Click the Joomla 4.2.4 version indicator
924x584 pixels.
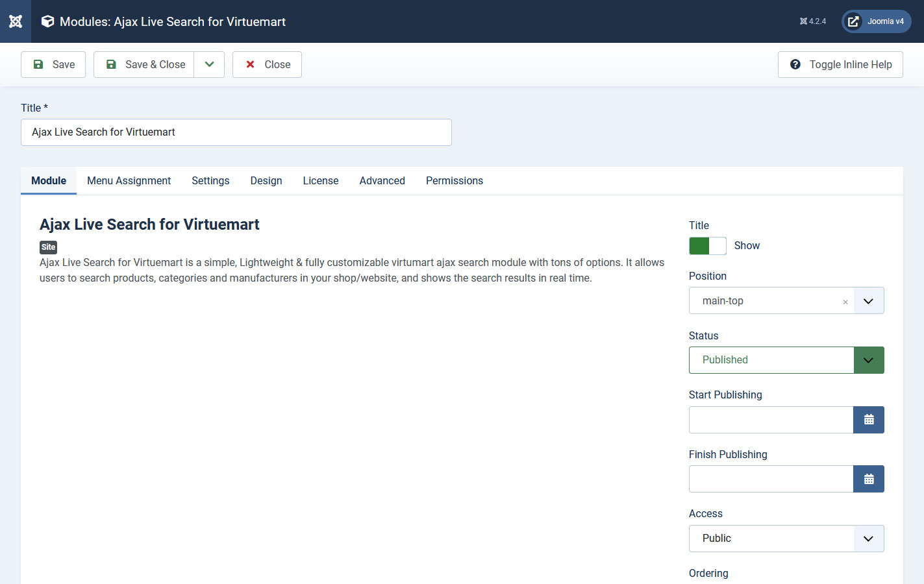[x=813, y=21]
